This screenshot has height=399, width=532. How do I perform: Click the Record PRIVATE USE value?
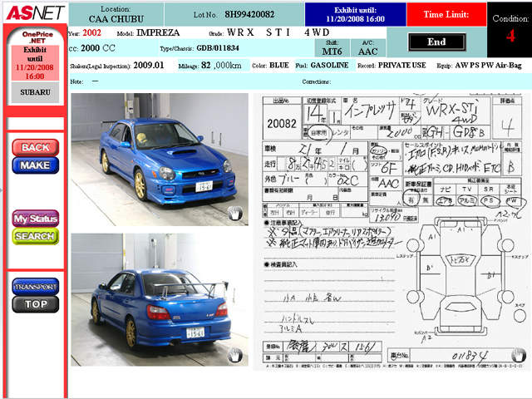402,65
